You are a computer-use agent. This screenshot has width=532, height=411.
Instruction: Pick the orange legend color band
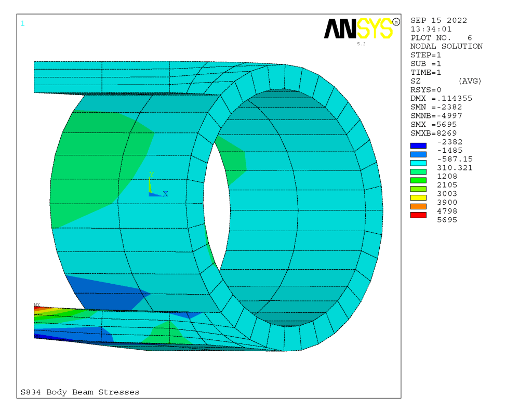click(418, 206)
